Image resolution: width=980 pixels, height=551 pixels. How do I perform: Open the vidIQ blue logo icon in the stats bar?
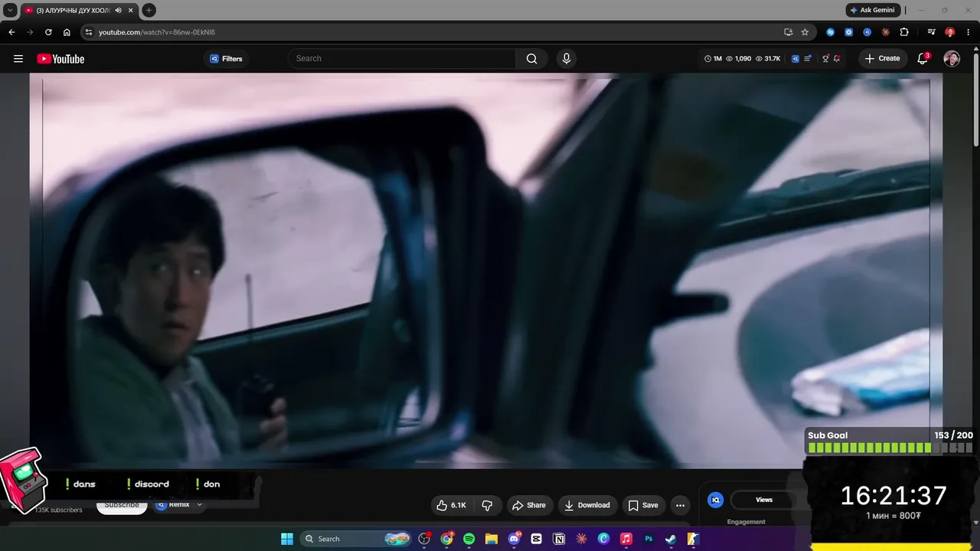pyautogui.click(x=795, y=59)
